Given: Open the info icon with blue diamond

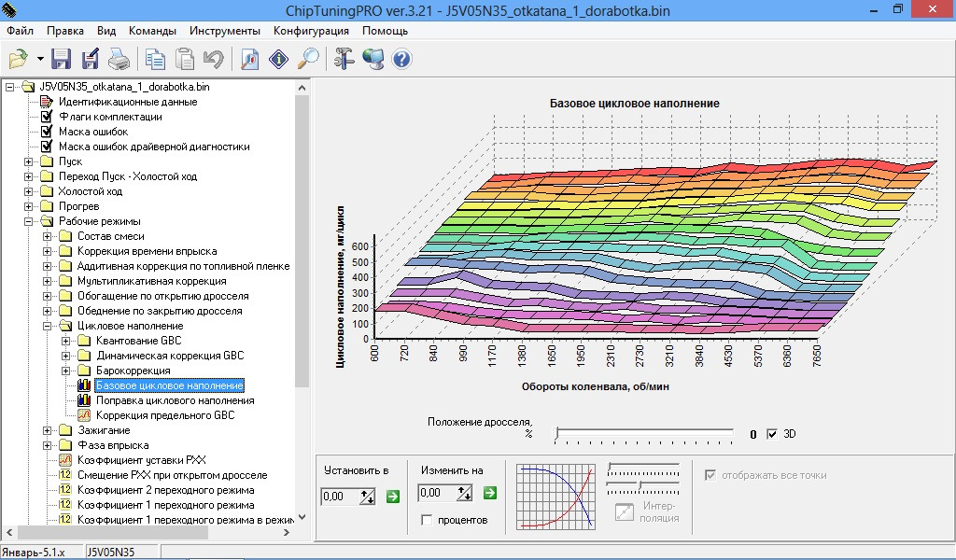Looking at the screenshot, I should click(x=279, y=60).
